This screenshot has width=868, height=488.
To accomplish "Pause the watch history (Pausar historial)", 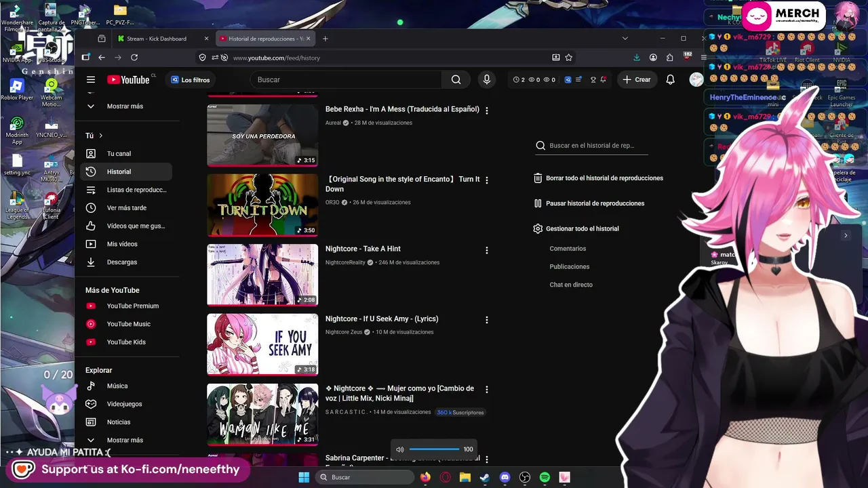I will [589, 203].
